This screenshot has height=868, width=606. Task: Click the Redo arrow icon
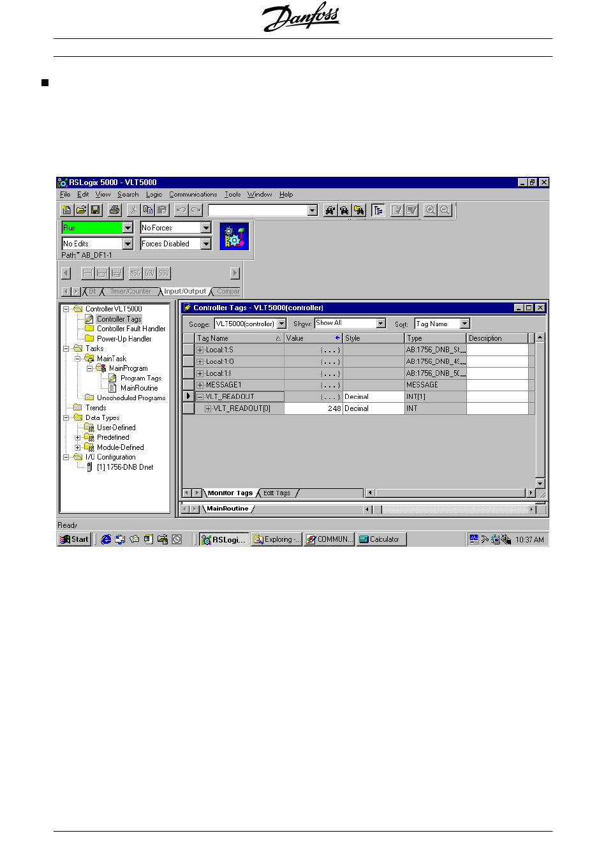(196, 210)
